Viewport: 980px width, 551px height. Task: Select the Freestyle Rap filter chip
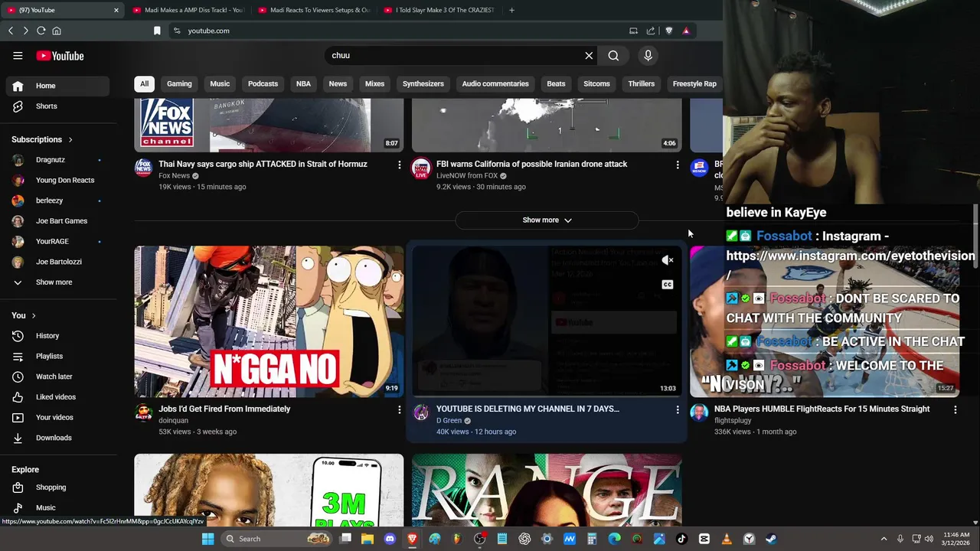(694, 84)
